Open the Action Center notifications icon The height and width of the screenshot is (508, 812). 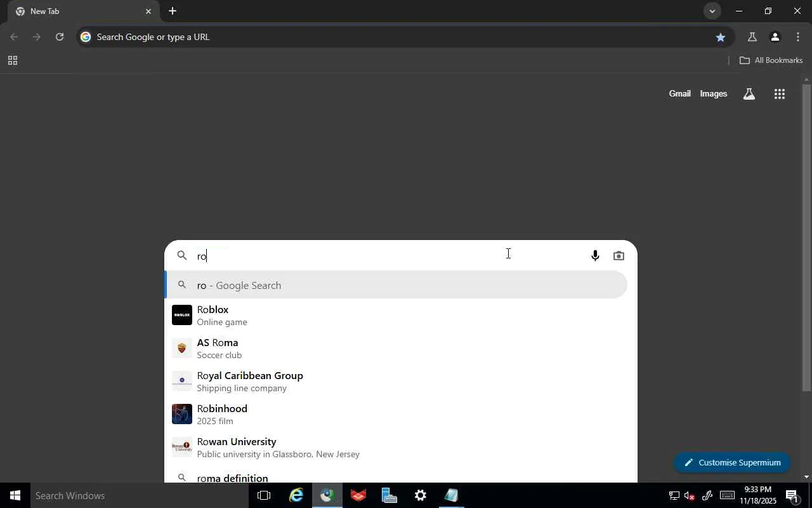[792, 495]
